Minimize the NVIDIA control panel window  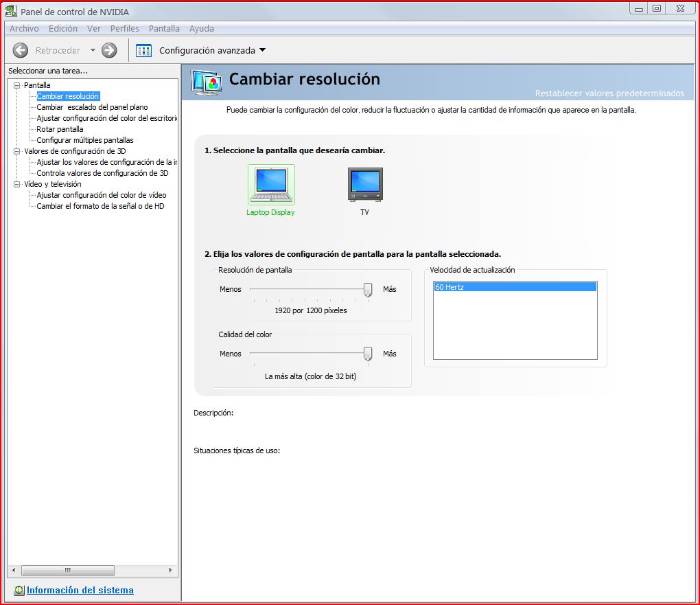tap(639, 8)
